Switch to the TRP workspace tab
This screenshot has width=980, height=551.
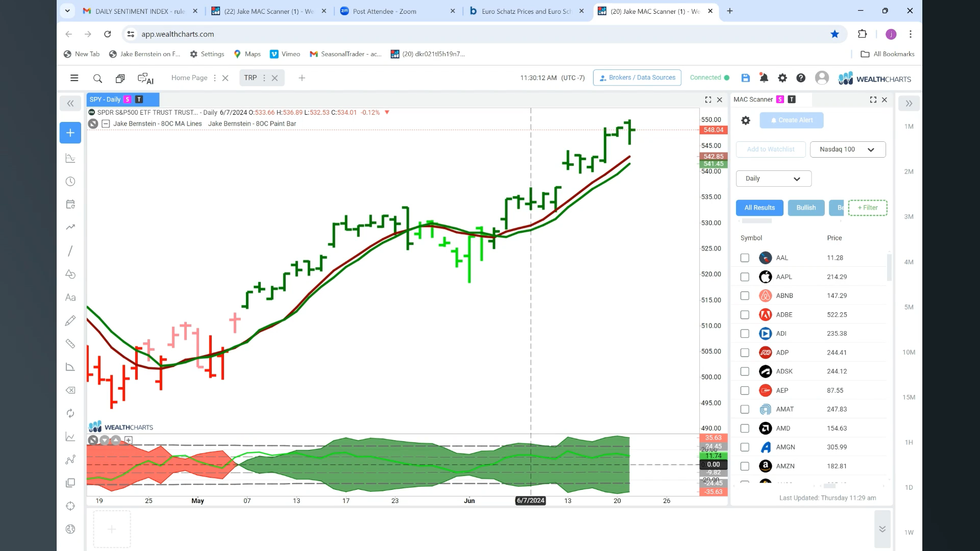(250, 78)
